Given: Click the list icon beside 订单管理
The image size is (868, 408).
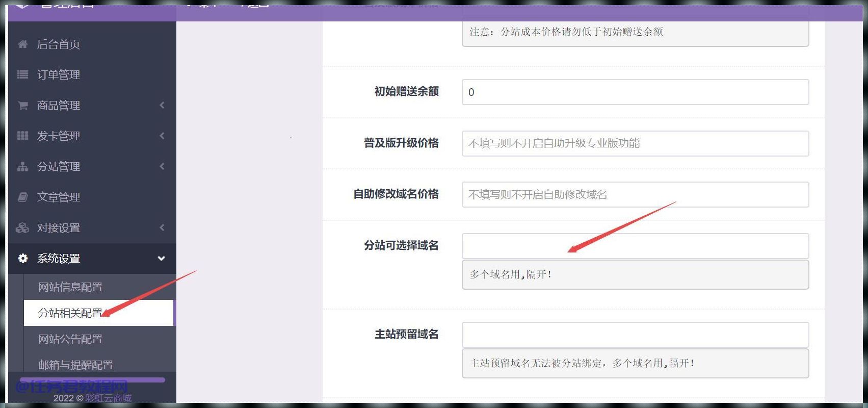Looking at the screenshot, I should 22,75.
